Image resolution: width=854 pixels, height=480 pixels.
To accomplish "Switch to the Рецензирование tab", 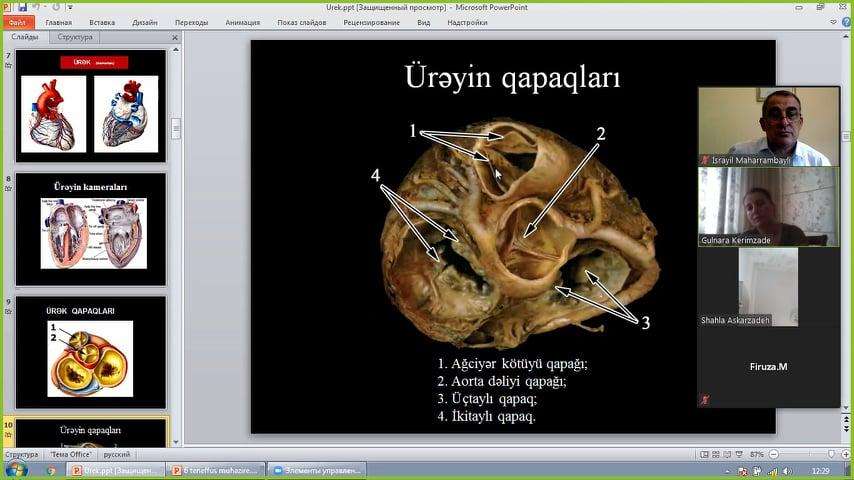I will [x=371, y=22].
